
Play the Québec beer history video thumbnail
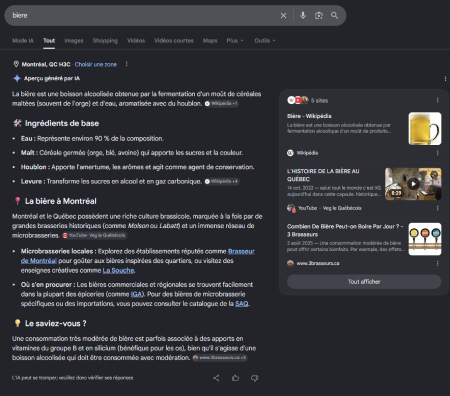[x=413, y=184]
